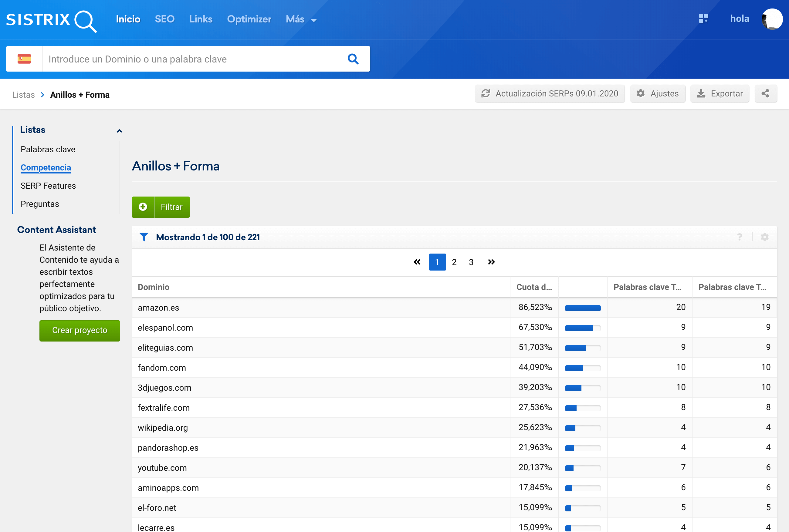
Task: Open the SEO navigation item
Action: point(164,19)
